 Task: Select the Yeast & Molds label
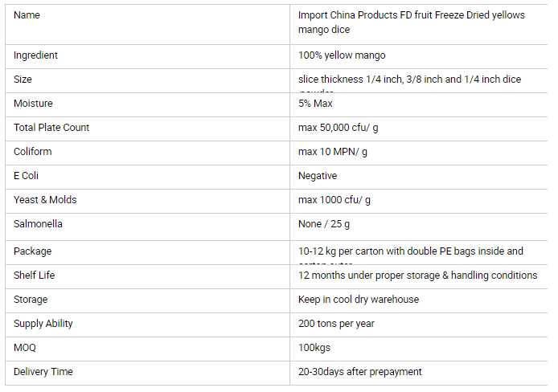coord(45,200)
